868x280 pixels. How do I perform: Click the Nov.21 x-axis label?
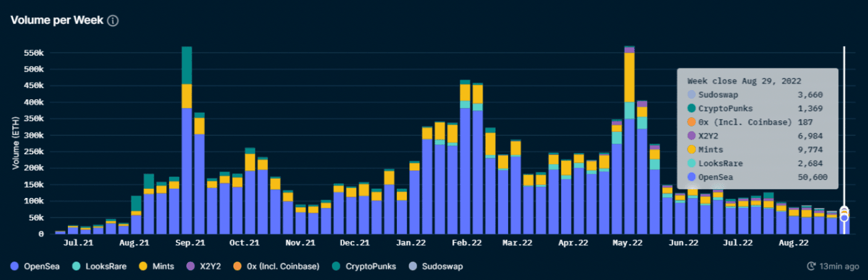coord(301,243)
